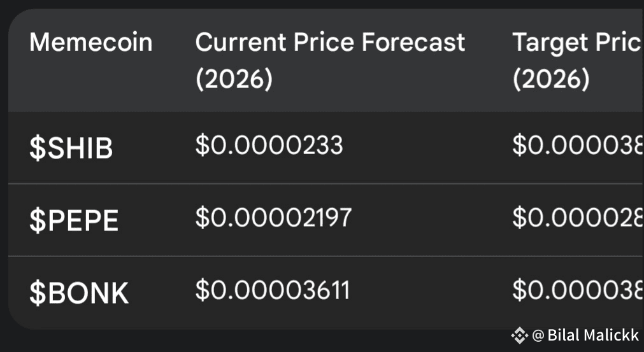Click the Bilal Malickk watermark text
Screen dimensions: 644x352
pos(593,335)
